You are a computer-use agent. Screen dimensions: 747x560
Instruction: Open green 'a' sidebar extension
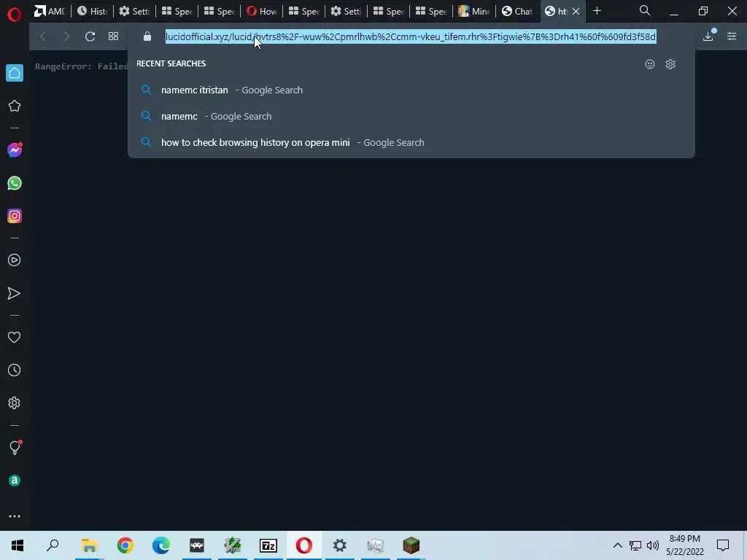[x=15, y=481]
